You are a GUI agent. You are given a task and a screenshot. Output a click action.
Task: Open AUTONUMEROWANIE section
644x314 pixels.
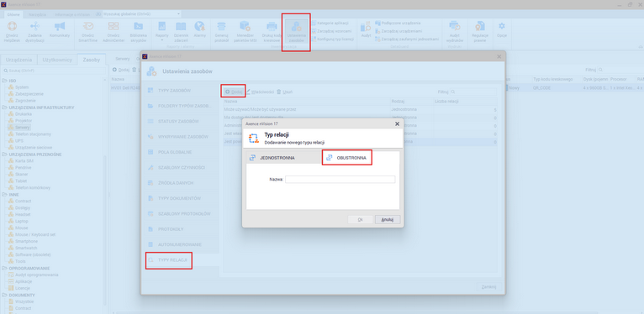pos(180,244)
